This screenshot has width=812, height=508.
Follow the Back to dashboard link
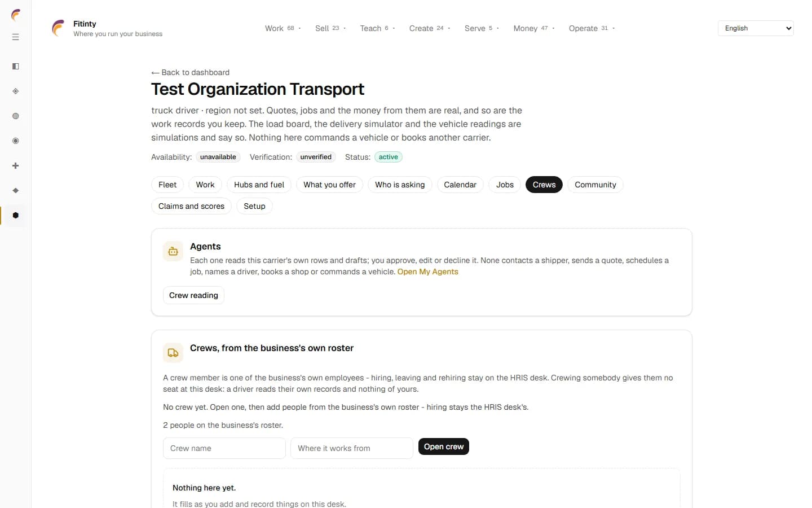tap(191, 72)
